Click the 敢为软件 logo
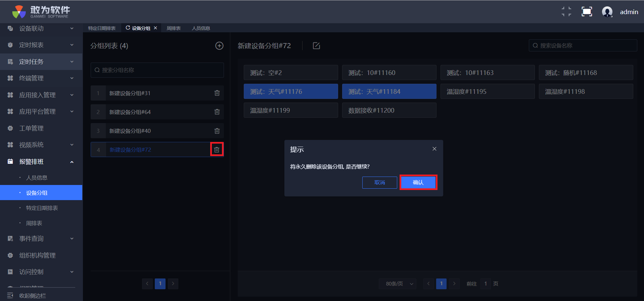This screenshot has height=301, width=644. 41,12
